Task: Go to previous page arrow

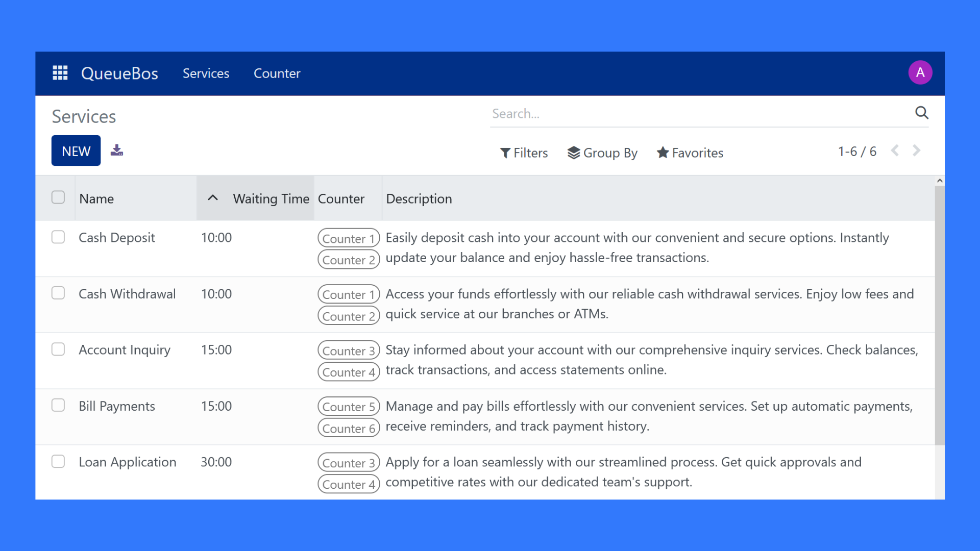Action: 895,151
